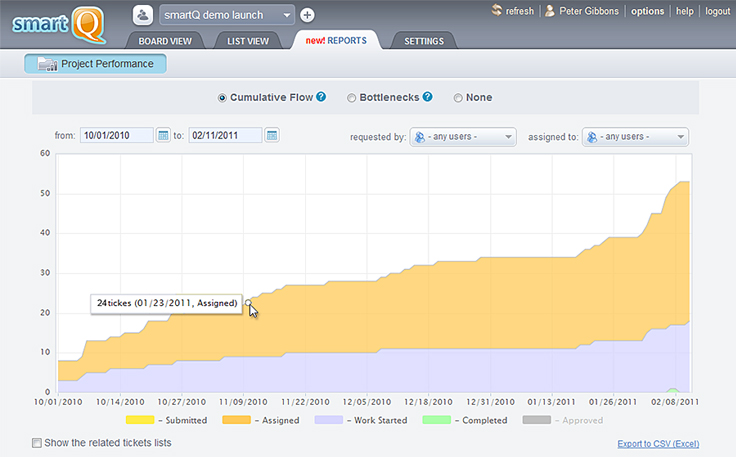Open calendar picker for from date
This screenshot has height=457, width=736.
[164, 135]
